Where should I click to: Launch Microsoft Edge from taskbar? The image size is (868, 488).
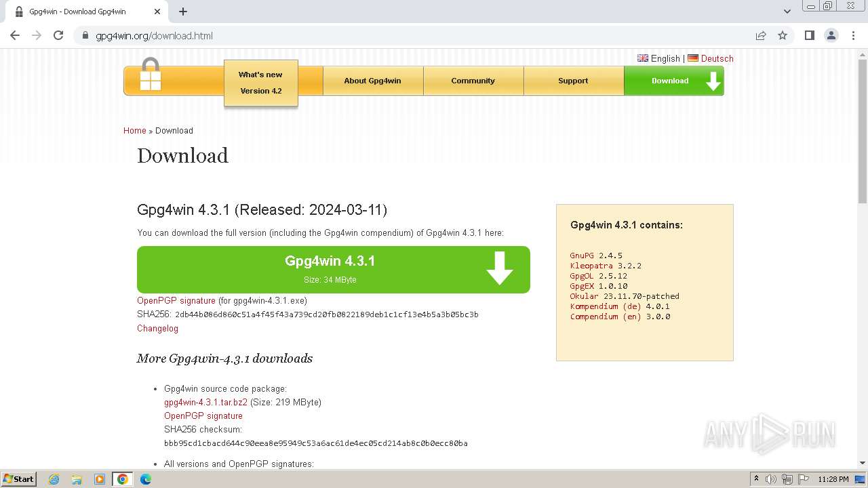click(145, 479)
